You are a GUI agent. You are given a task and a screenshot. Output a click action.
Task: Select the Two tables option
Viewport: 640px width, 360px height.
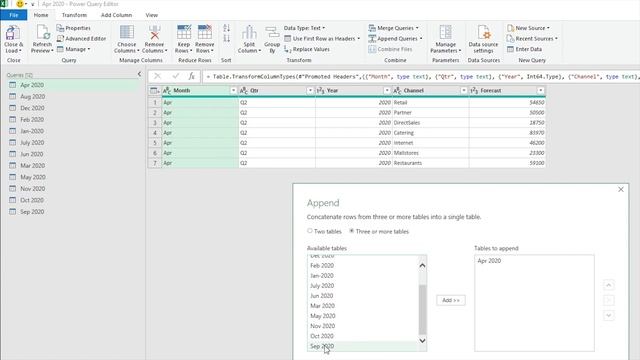310,231
